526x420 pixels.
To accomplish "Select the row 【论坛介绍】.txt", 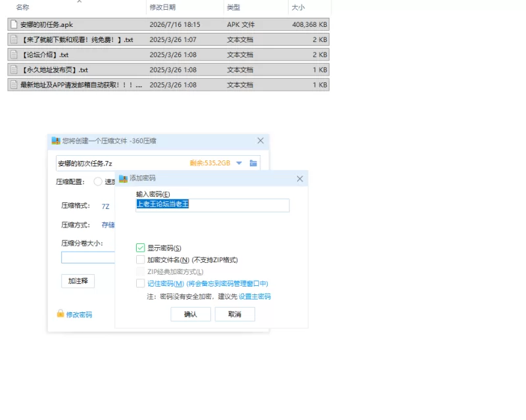I will click(168, 55).
